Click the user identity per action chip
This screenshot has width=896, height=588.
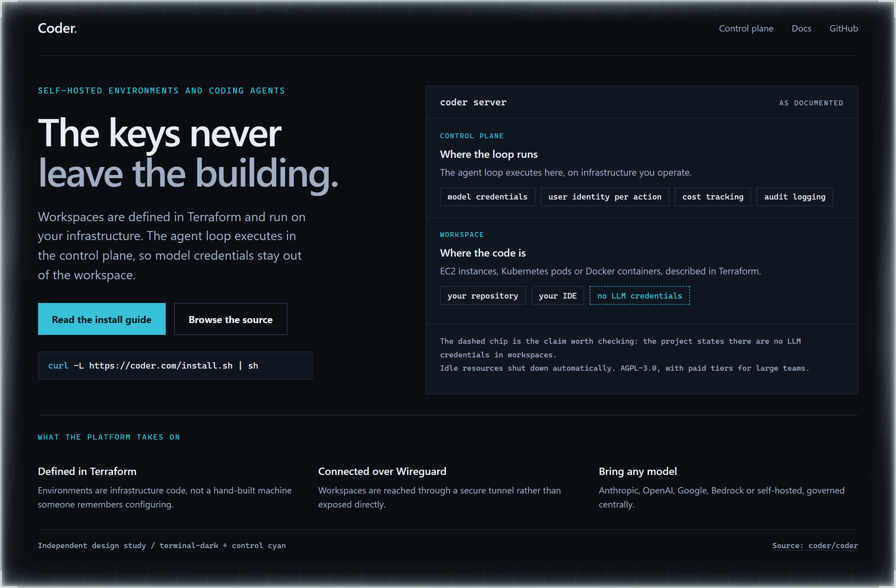[604, 197]
